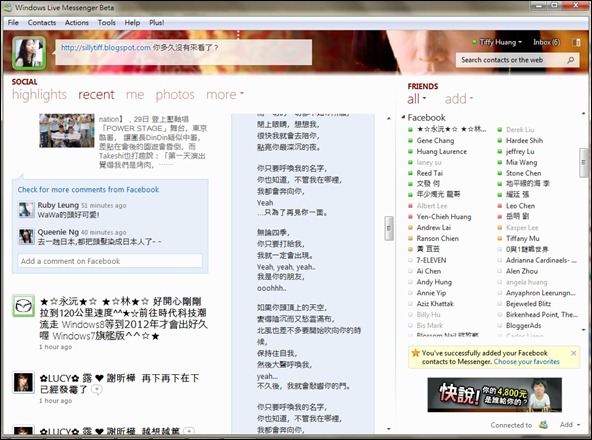Click the Mazda logo avatar on the post

(x=23, y=306)
